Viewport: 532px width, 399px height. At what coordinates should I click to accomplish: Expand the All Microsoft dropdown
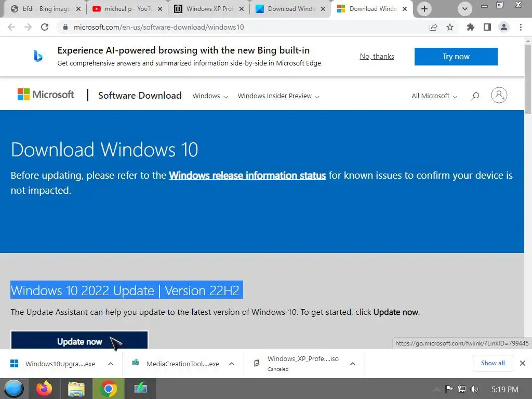pyautogui.click(x=434, y=96)
